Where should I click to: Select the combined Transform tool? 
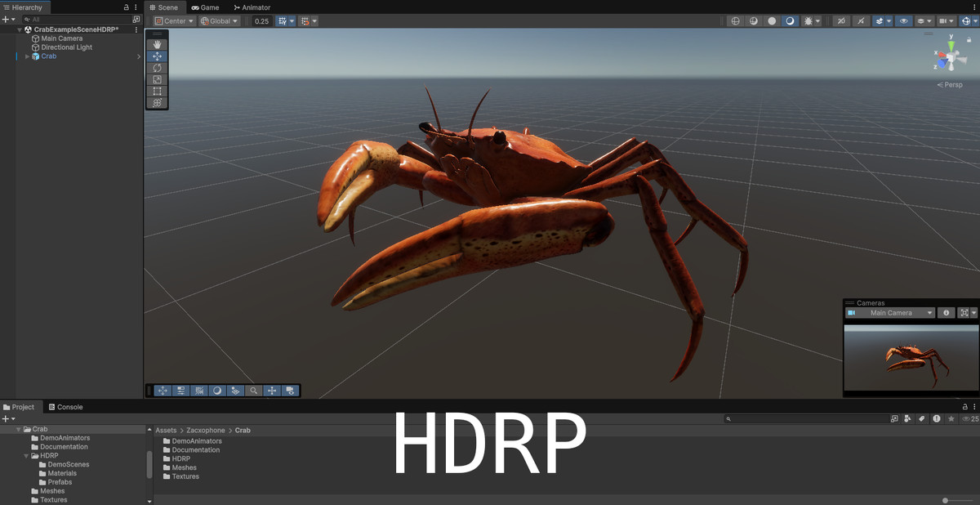[157, 103]
